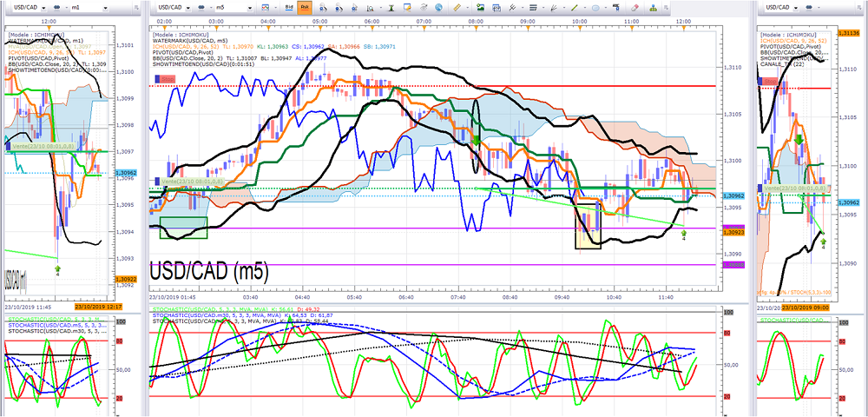Click the eraser tool in the m5 toolbar
This screenshot has width=868, height=417.
(x=635, y=8)
